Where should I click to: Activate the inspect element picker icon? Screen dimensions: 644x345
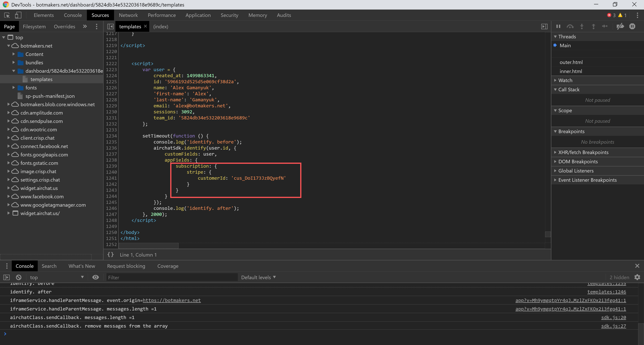click(7, 15)
